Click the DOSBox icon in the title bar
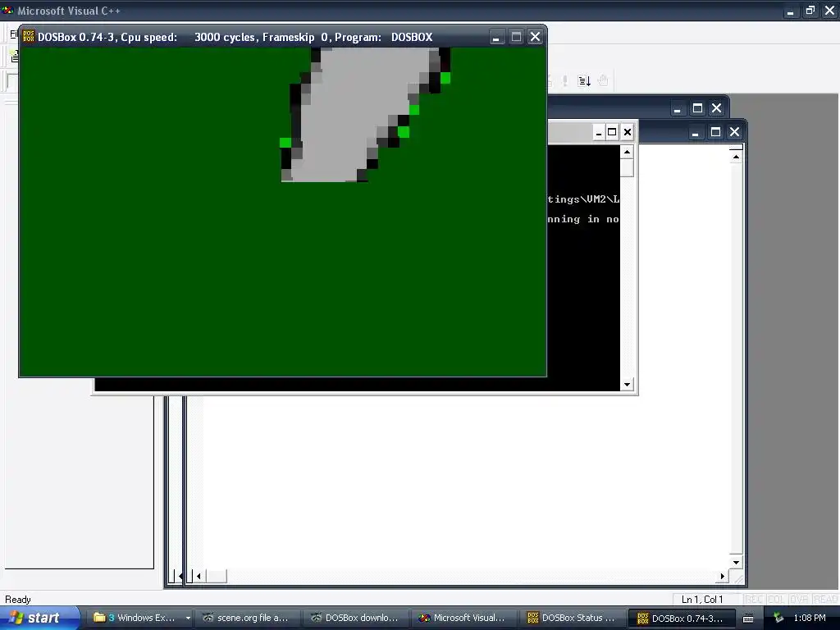The height and width of the screenshot is (630, 840). coord(29,36)
